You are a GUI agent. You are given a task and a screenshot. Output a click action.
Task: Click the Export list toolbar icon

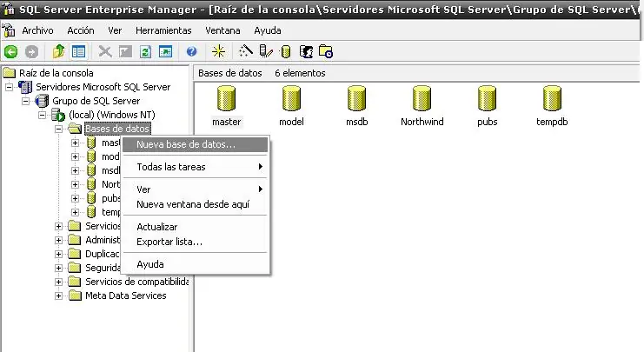[165, 52]
